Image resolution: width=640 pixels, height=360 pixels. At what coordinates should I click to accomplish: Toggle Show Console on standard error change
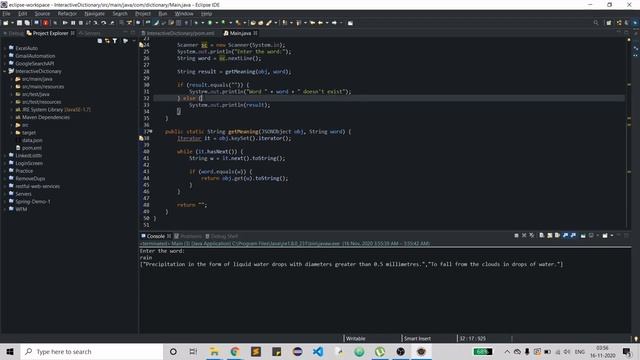click(x=573, y=236)
